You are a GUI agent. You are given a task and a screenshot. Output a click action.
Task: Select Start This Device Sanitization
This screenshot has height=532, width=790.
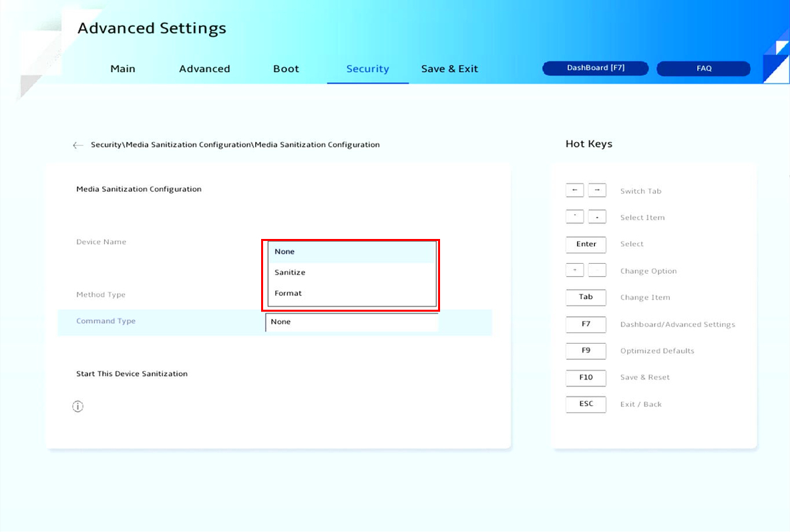(132, 374)
